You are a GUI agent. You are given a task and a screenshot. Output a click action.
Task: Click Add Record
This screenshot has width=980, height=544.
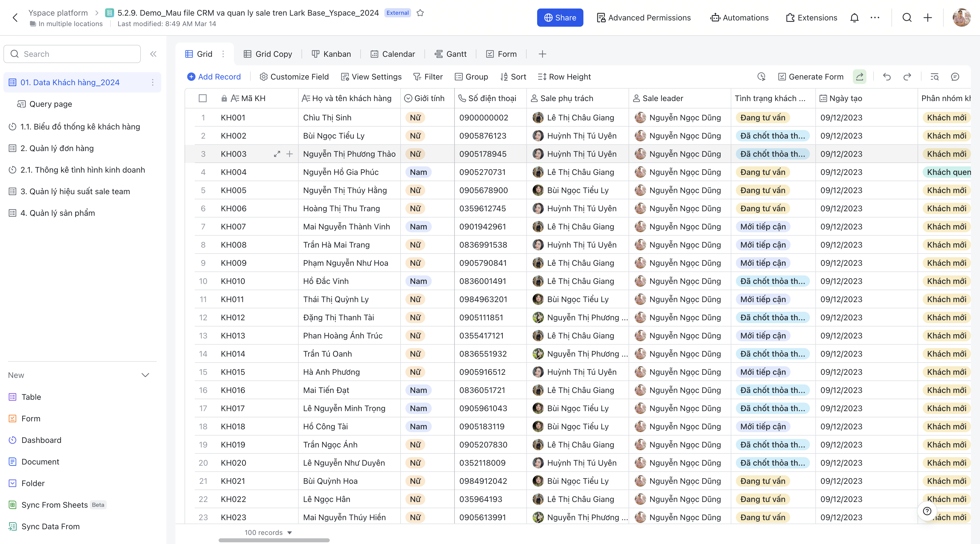[214, 77]
